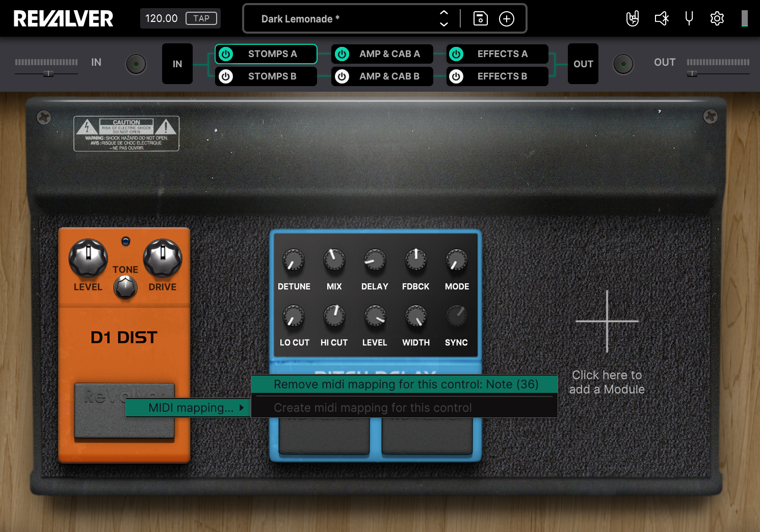The image size is (760, 532).
Task: Add new preset with plus circle icon
Action: 506,19
